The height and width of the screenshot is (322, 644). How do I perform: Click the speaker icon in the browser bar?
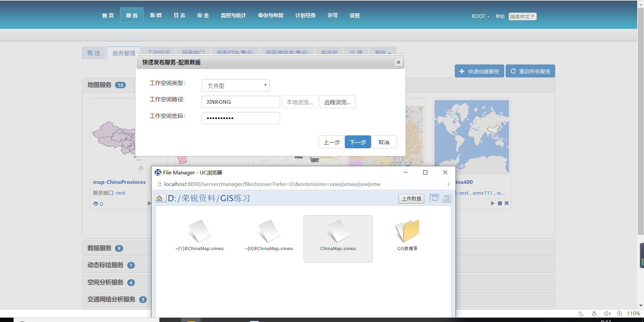607,314
